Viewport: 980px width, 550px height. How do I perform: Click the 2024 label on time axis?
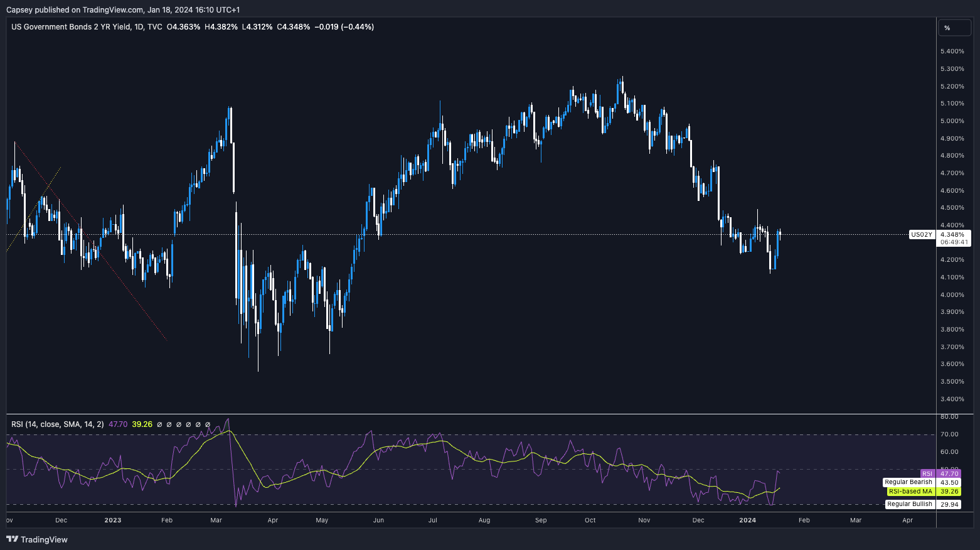(747, 520)
